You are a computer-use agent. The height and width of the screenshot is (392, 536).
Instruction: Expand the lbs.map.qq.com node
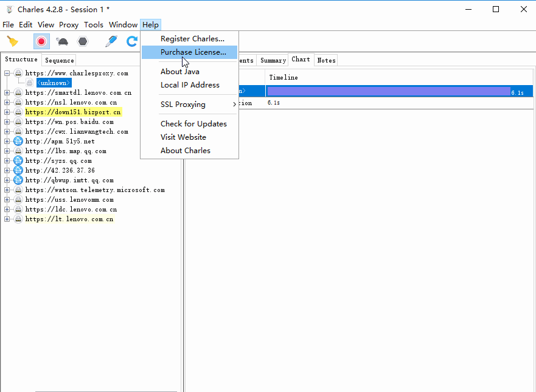(x=7, y=151)
